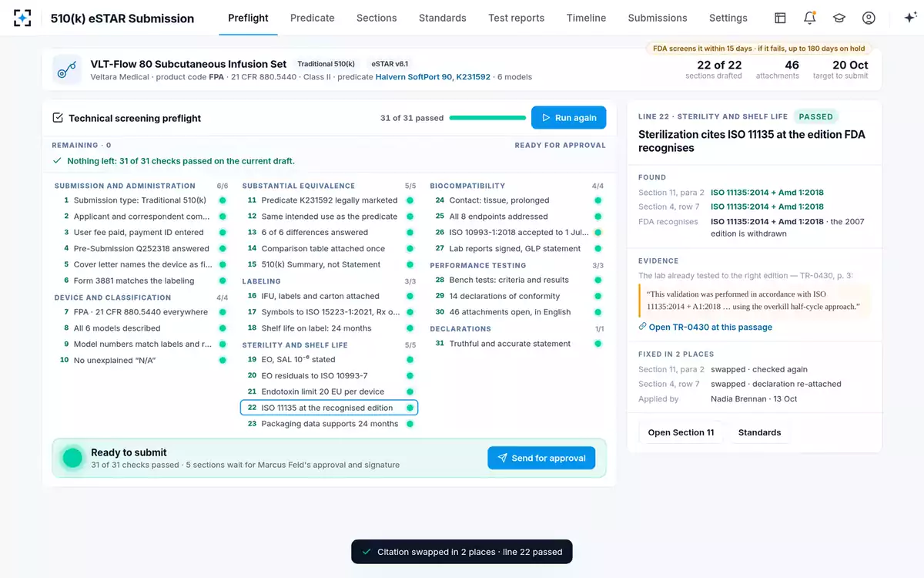Screen dimensions: 924x578
Task: Open the layout panel icon in header
Action: tap(780, 18)
